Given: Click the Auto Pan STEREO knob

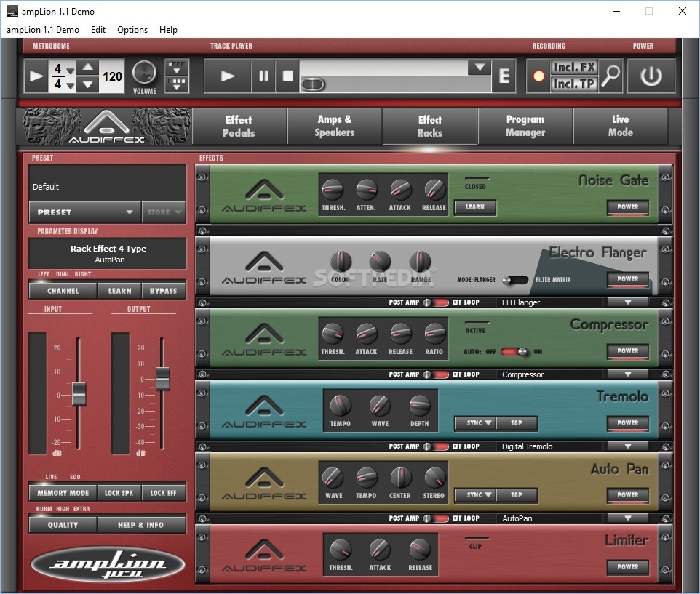Looking at the screenshot, I should (434, 477).
